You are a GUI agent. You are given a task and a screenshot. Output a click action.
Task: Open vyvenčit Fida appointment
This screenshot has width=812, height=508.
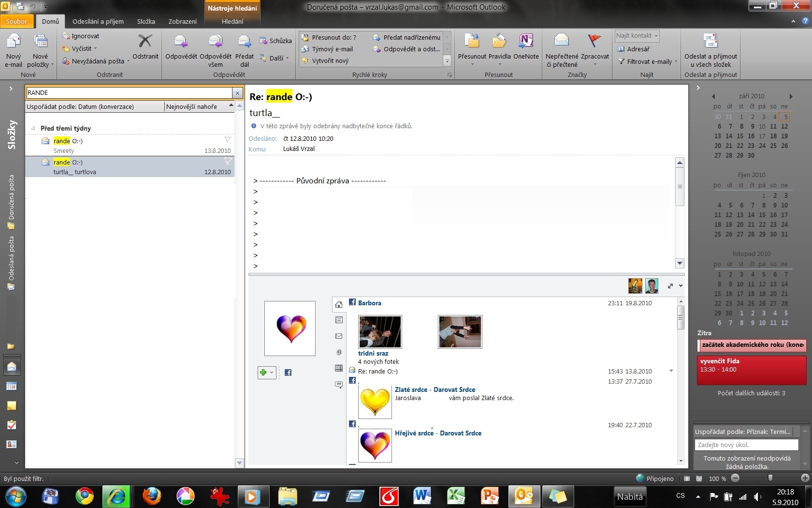click(752, 370)
